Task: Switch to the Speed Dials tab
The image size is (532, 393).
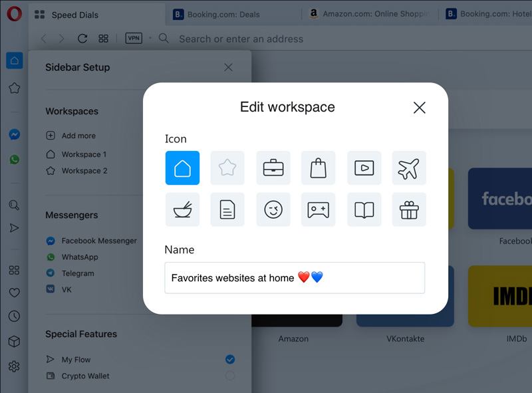Action: [96, 15]
